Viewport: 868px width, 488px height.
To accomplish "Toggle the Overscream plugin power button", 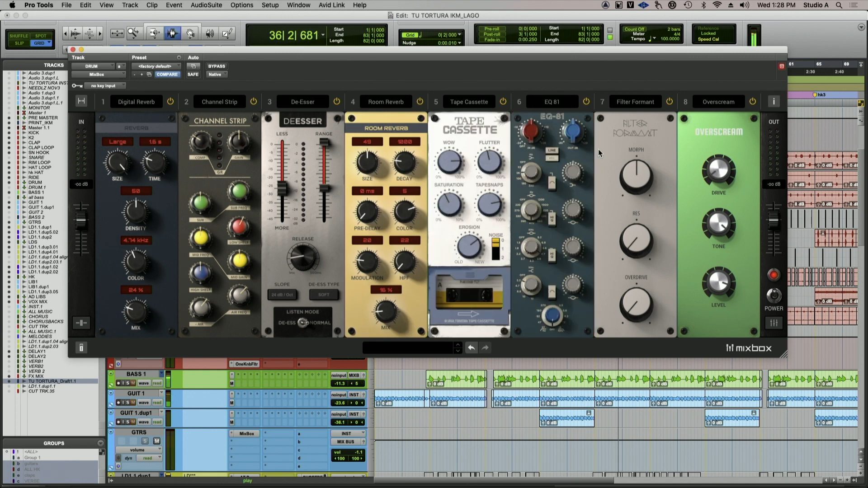I will click(753, 101).
